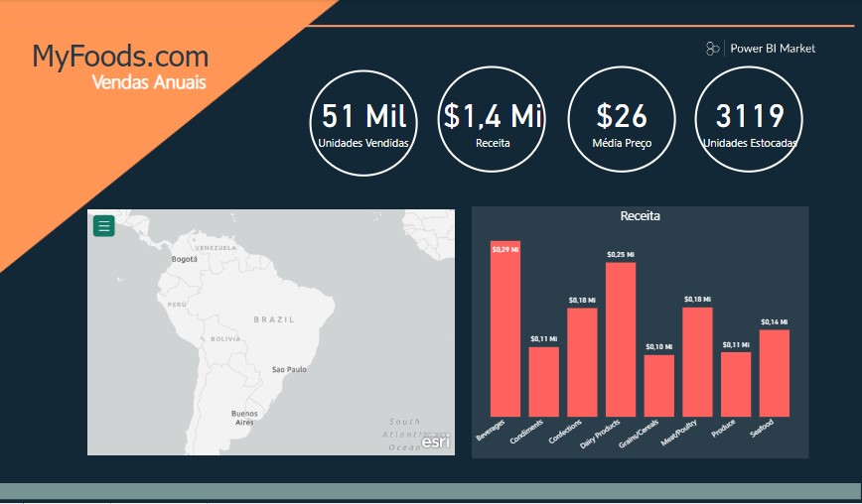Click the Produce axis label
862x504 pixels.
723,429
